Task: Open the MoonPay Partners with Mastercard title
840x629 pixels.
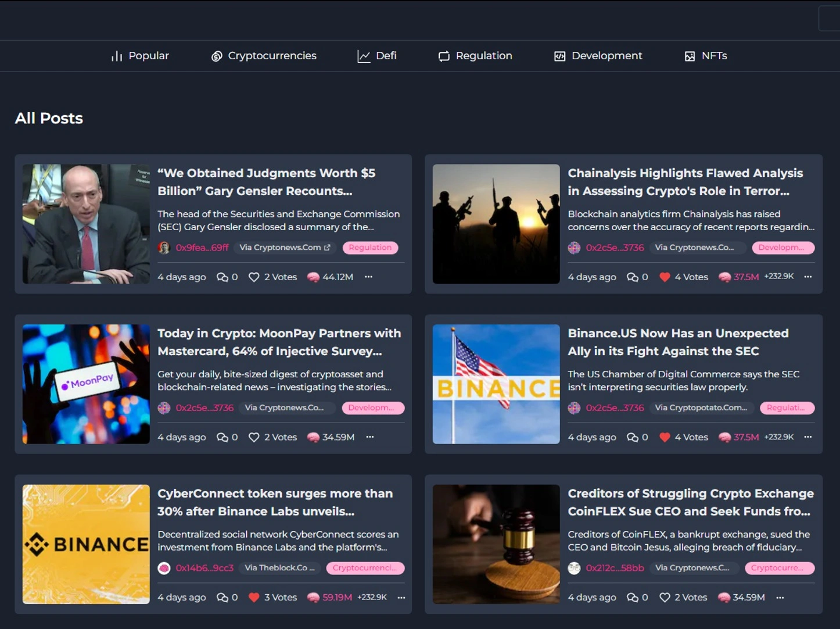Action: pyautogui.click(x=279, y=342)
